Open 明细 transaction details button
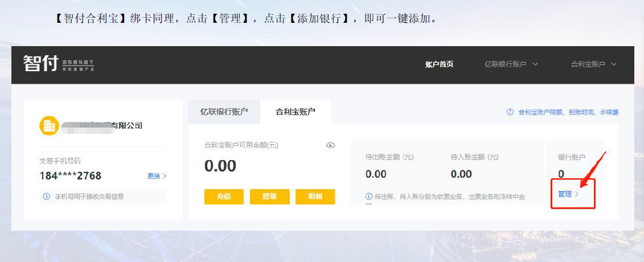 pos(315,197)
